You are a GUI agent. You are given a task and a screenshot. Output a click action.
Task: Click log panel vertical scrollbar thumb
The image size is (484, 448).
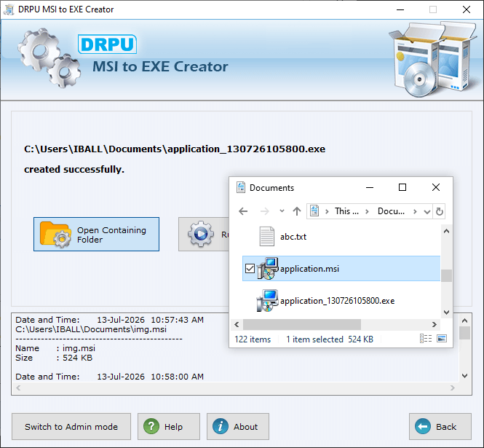point(465,333)
